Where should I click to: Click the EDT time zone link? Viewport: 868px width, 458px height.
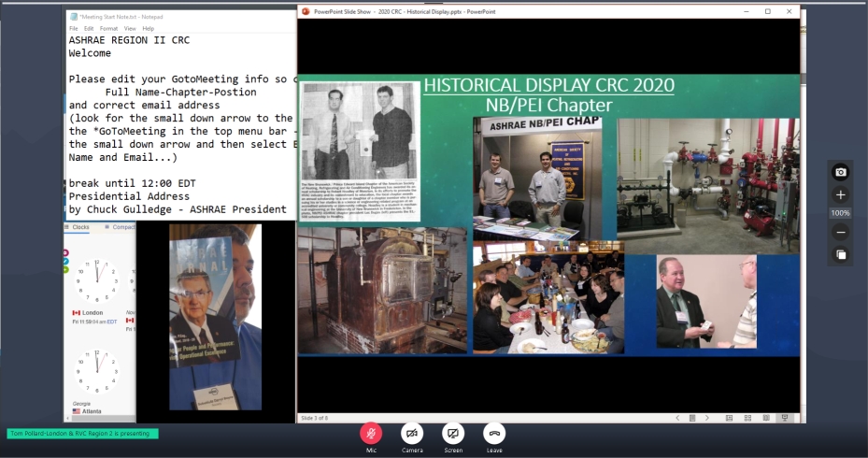112,322
